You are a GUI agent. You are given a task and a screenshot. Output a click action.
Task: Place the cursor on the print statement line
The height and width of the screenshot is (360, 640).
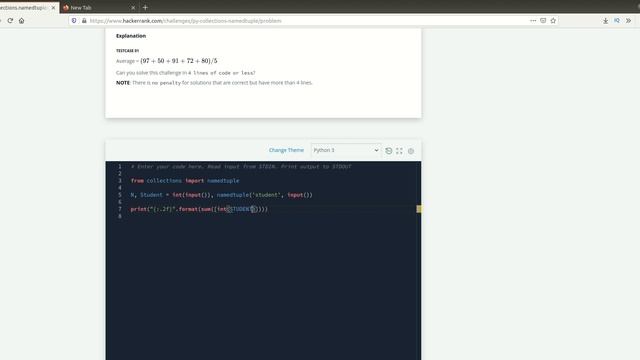199,209
